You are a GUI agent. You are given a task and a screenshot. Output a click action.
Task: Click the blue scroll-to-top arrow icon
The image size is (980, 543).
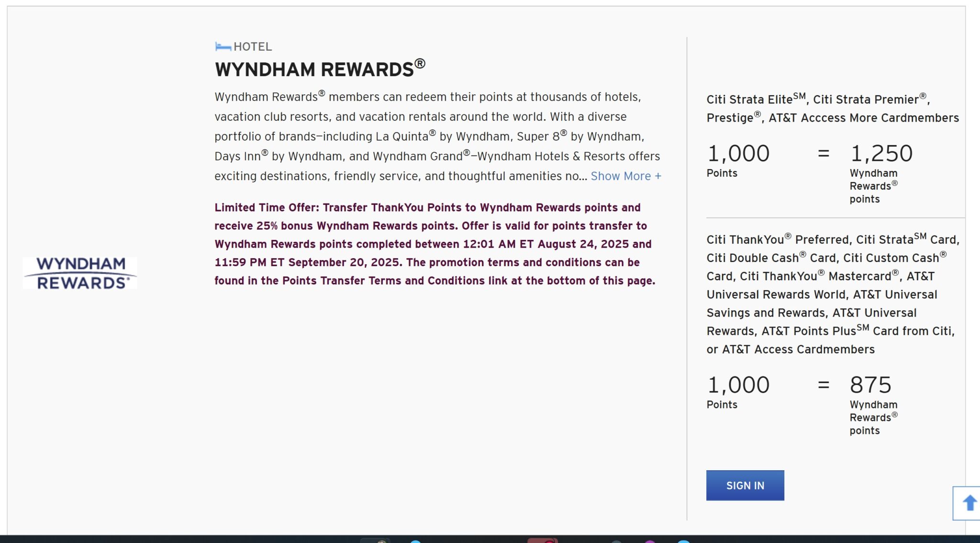968,503
